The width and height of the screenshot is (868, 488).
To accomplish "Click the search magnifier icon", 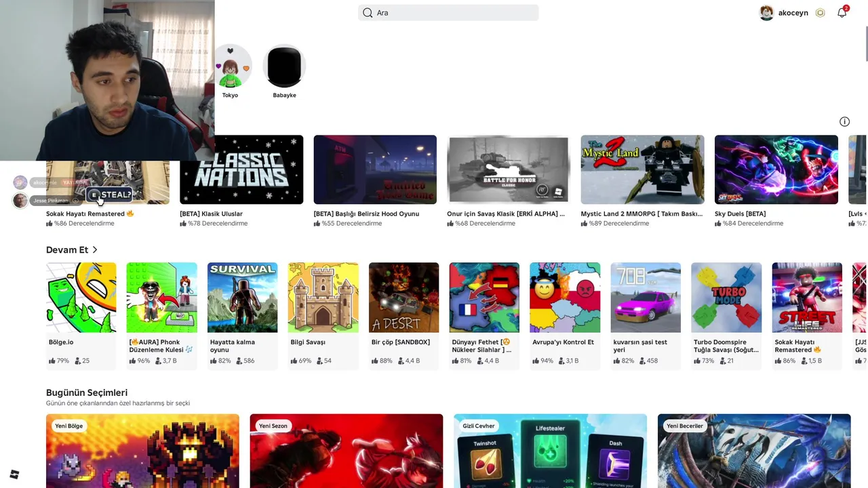I will (x=368, y=13).
